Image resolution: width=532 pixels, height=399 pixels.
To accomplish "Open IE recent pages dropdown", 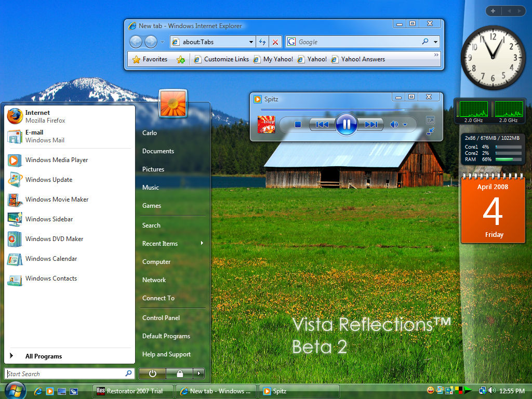I will (x=162, y=42).
